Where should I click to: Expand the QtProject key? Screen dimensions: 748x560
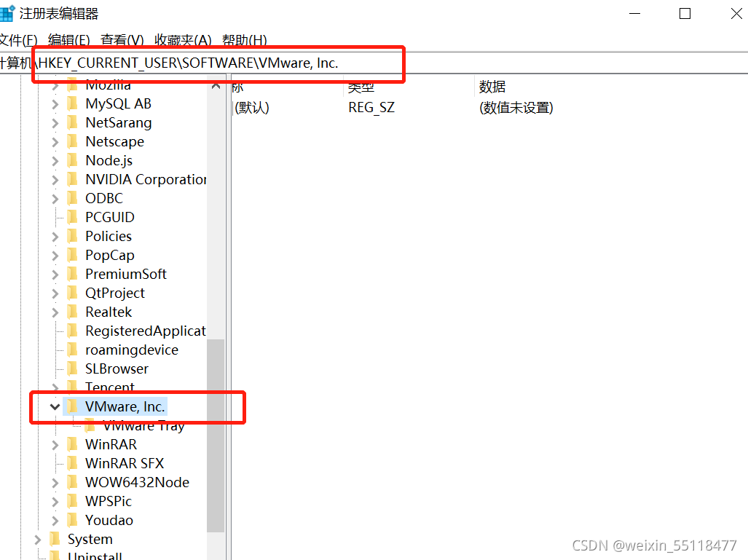click(55, 293)
